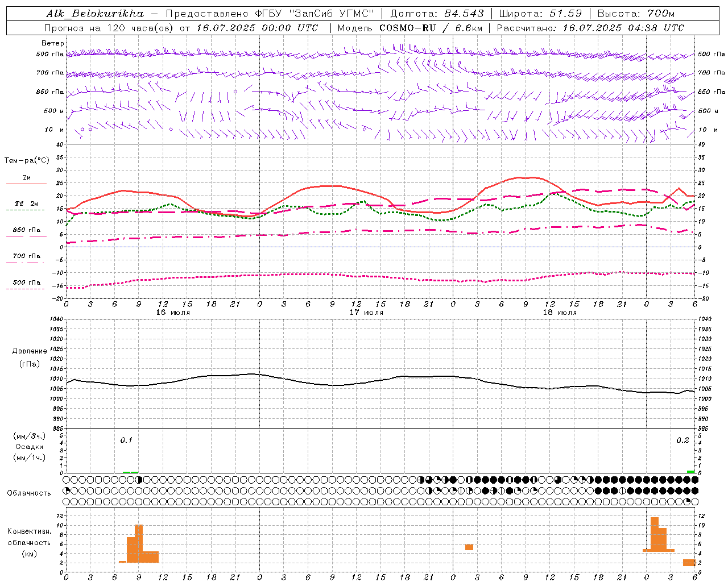Click the 16 июля date label
Image resolution: width=728 pixels, height=582 pixels.
pos(173,313)
